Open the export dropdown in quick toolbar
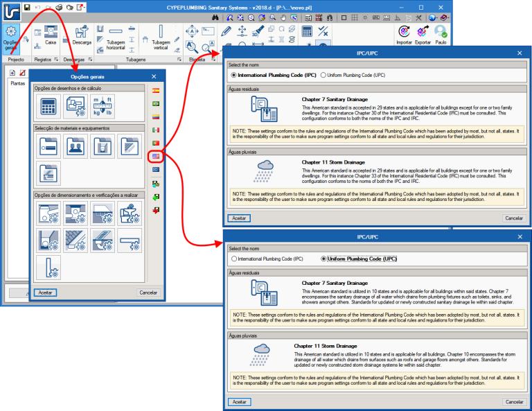Screen dimensions: 532x411 [x=80, y=7]
